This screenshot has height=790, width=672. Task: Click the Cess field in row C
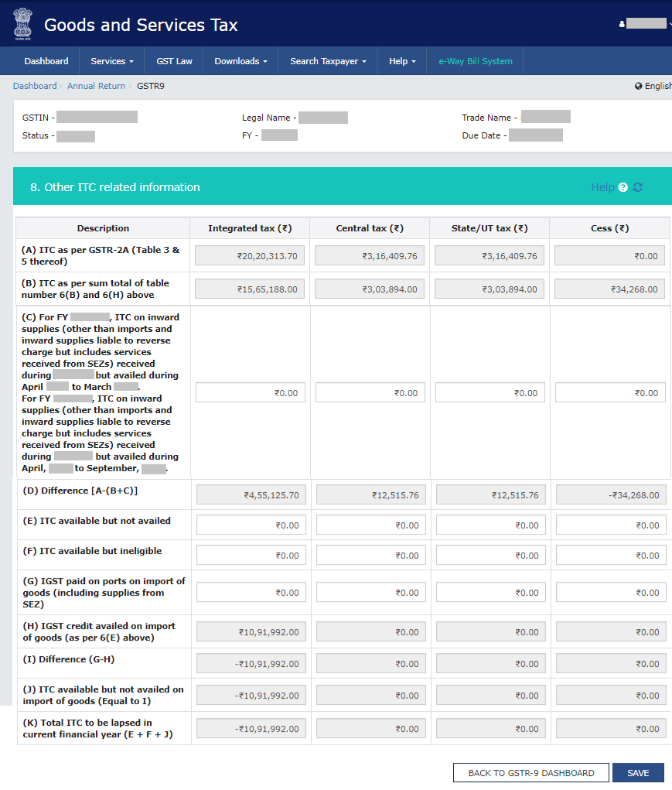pos(610,392)
